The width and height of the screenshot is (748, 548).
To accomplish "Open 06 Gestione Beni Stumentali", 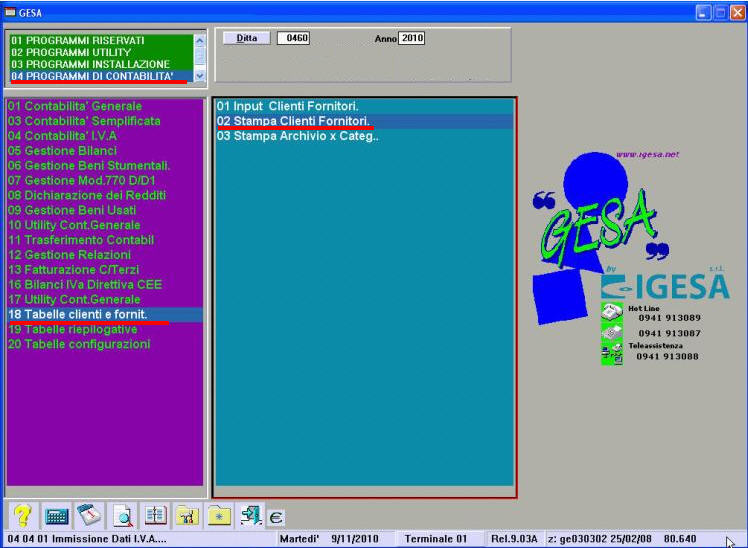I will coord(105,165).
